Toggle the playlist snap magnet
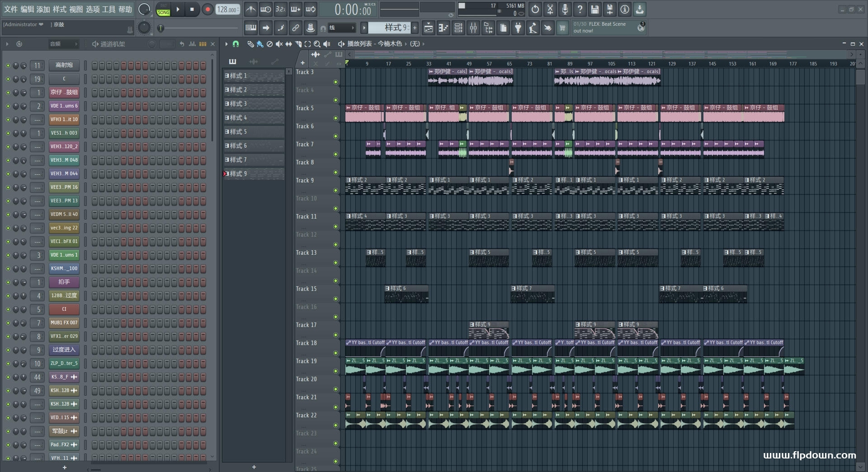The height and width of the screenshot is (472, 868). (x=236, y=44)
